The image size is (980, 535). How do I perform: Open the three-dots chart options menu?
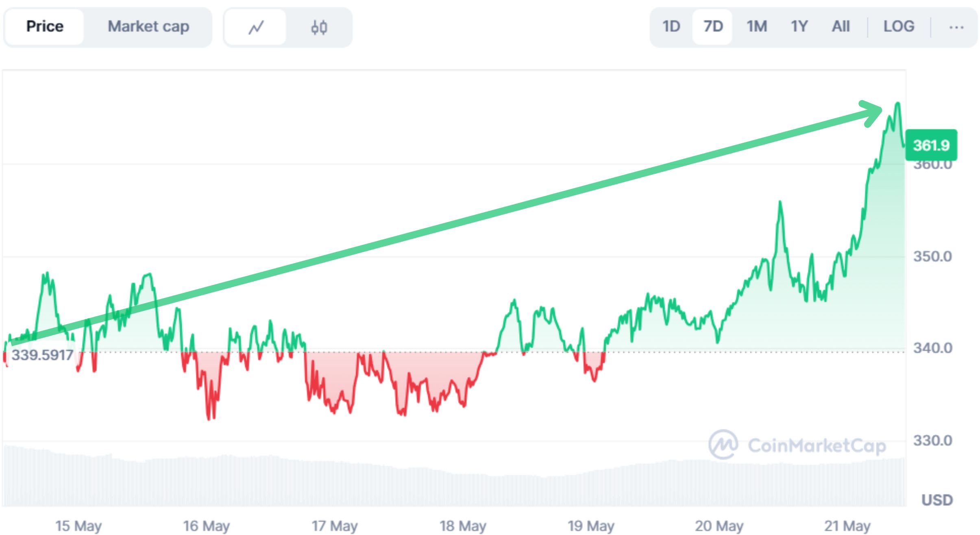click(956, 27)
